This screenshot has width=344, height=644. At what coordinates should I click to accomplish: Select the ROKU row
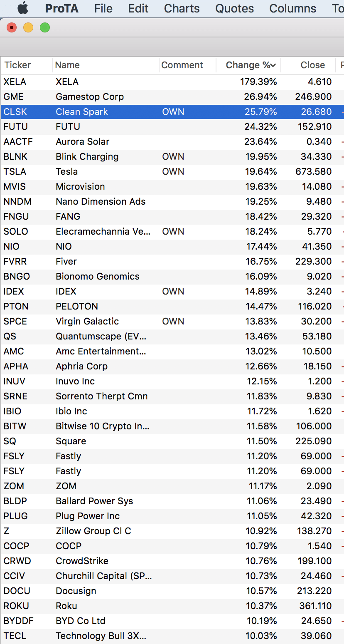click(x=172, y=606)
